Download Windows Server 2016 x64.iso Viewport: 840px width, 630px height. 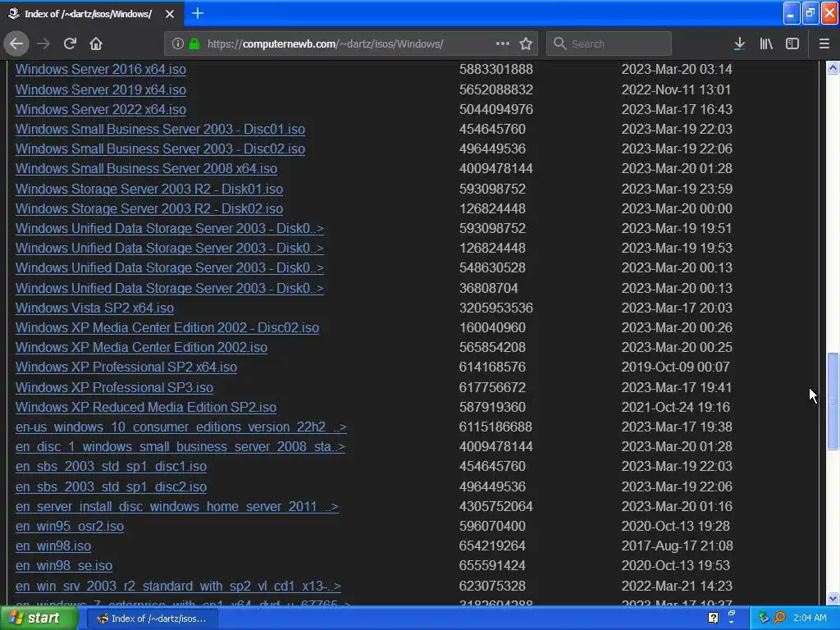tap(101, 70)
